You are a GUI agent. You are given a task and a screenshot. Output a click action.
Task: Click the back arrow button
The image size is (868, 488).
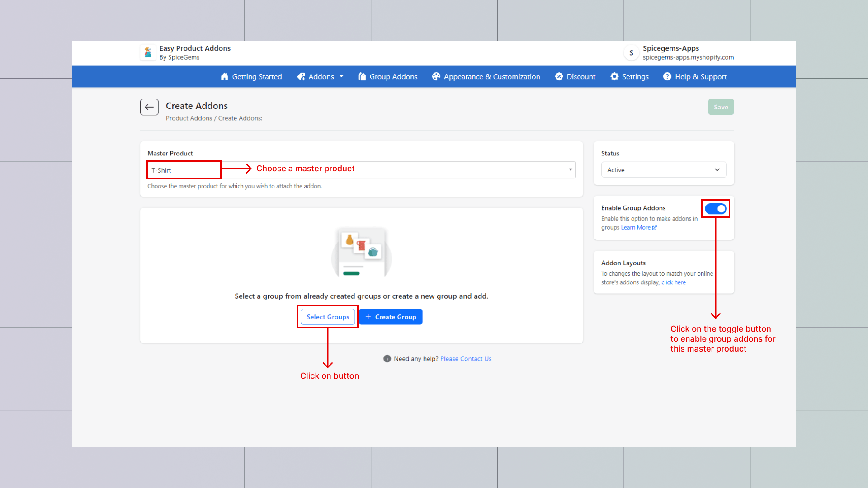149,107
